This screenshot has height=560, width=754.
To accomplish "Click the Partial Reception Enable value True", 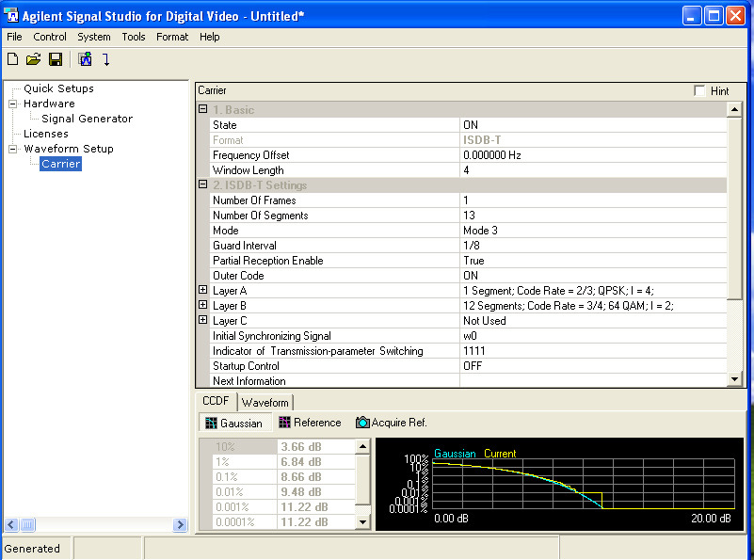I will click(593, 261).
